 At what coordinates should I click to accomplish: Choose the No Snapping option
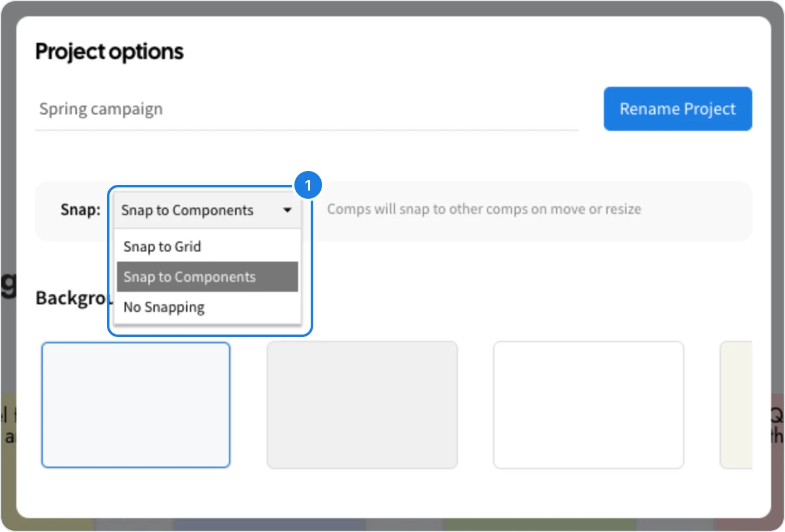[x=208, y=308]
